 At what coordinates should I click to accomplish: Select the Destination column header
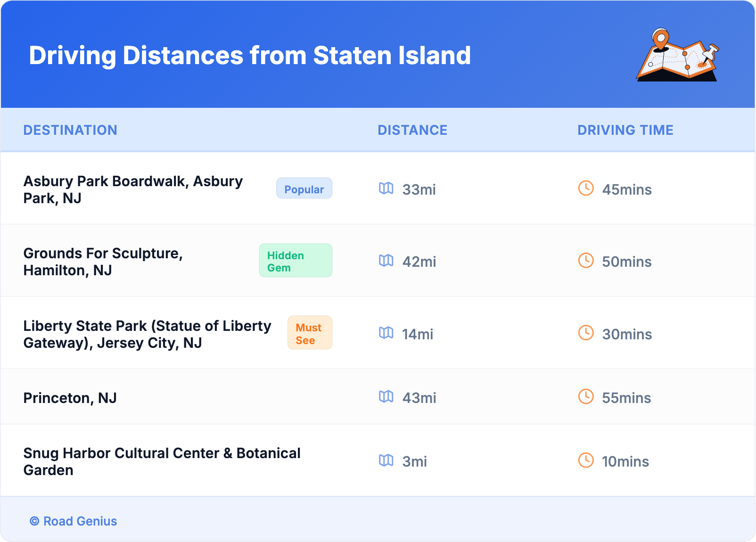click(x=70, y=130)
